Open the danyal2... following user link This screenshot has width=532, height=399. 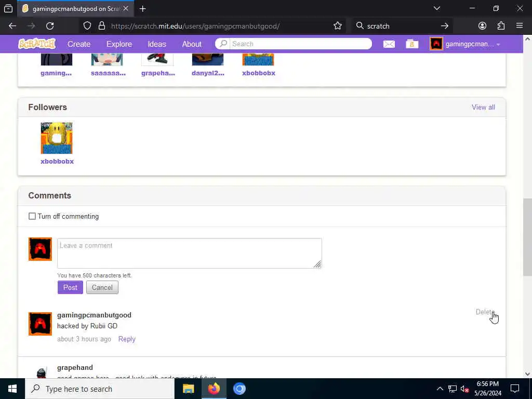coord(208,73)
